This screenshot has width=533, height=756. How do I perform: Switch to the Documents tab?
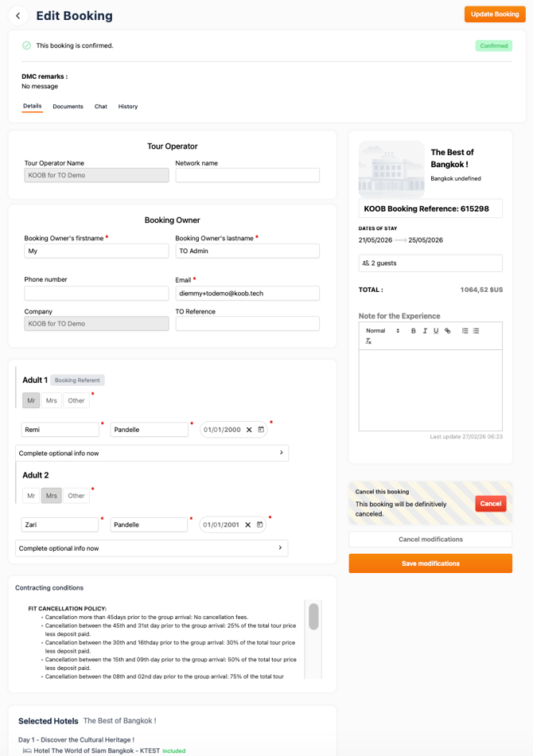coord(68,107)
